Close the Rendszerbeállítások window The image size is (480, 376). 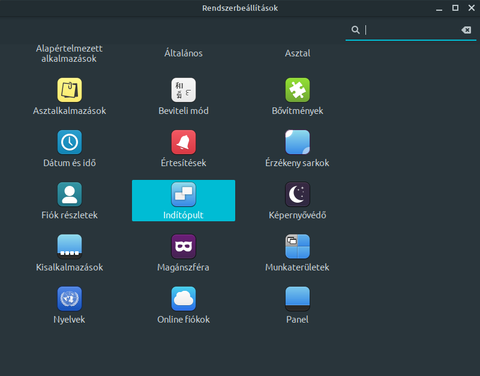[471, 8]
